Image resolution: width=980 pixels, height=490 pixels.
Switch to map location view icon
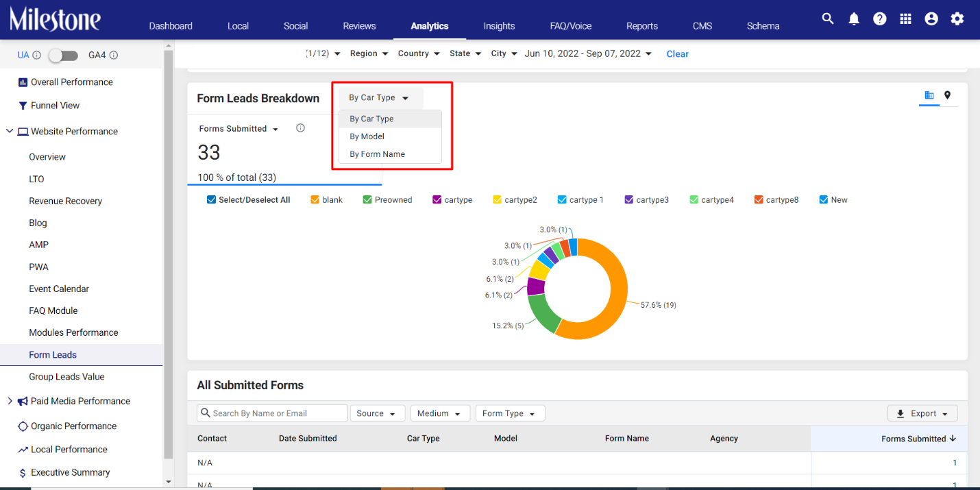947,95
